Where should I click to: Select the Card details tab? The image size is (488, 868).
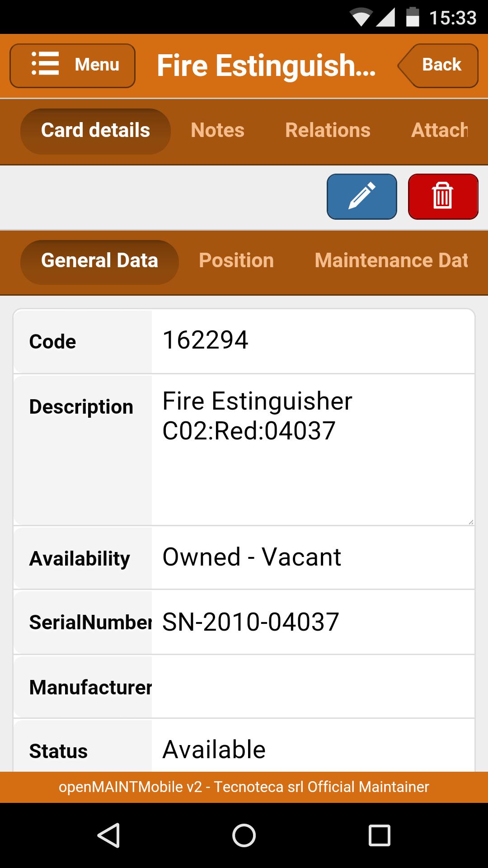click(95, 131)
